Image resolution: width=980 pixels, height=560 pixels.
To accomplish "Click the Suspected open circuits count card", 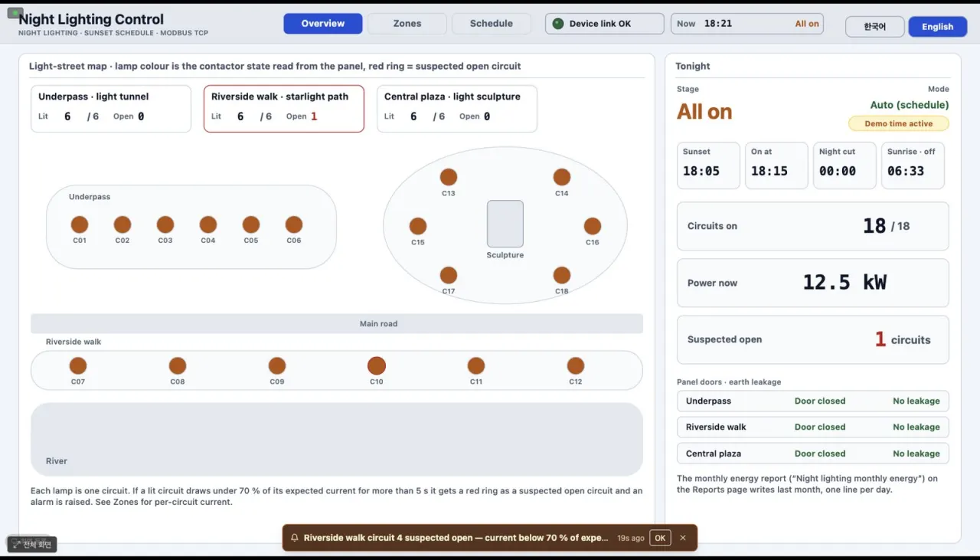I will click(813, 339).
